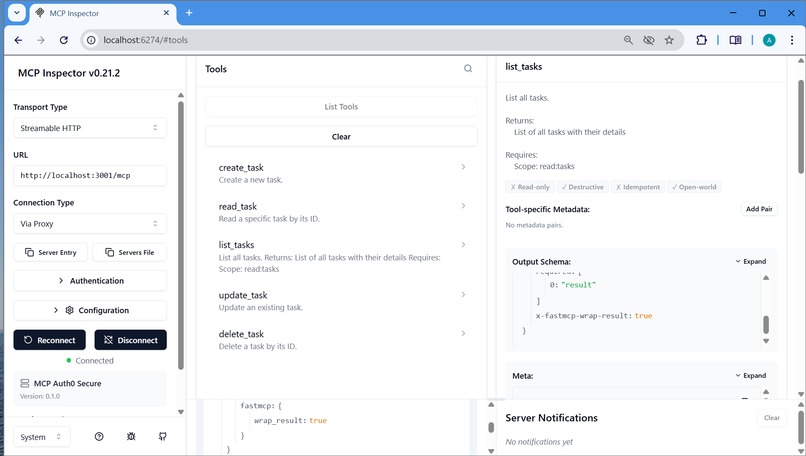Click the Scope: read:tasks text in details
This screenshot has height=456, width=806.
click(544, 167)
